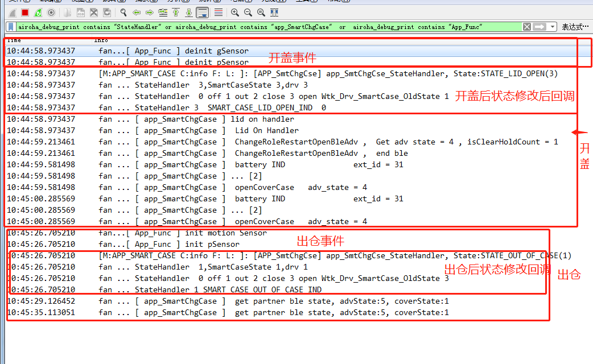Click inside the display filter field
The width and height of the screenshot is (593, 364).
[269, 27]
